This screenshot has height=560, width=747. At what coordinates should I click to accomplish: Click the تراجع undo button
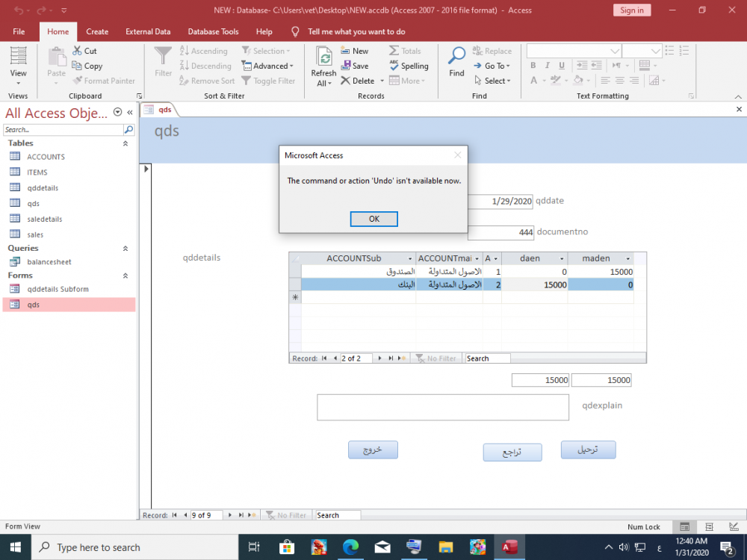pyautogui.click(x=512, y=452)
